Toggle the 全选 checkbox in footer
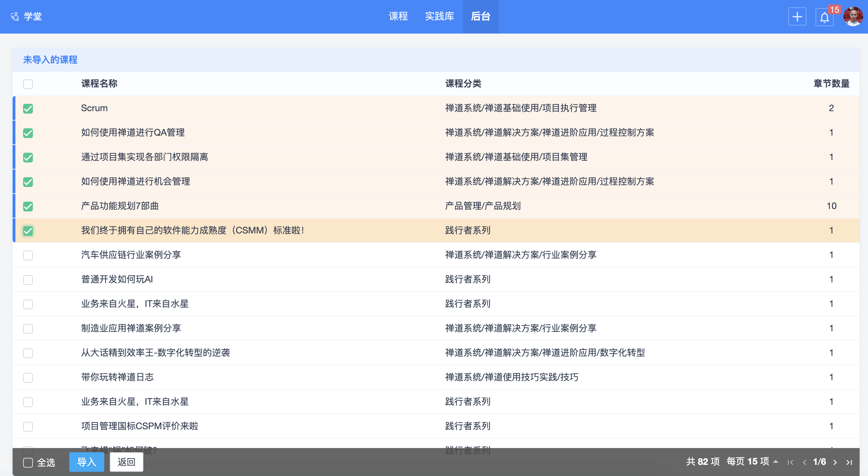The width and height of the screenshot is (868, 476). point(28,462)
